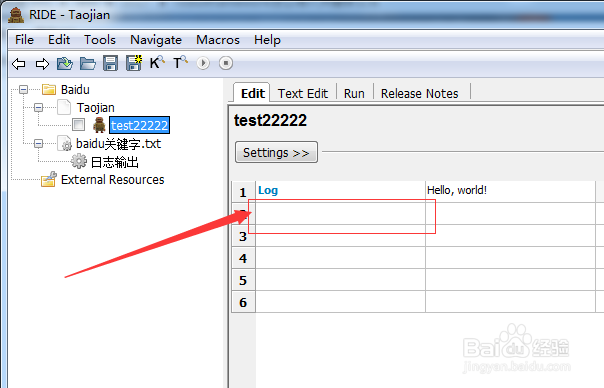Click the Baidu folder icon
Viewport: 604px width, 388px height.
click(49, 90)
